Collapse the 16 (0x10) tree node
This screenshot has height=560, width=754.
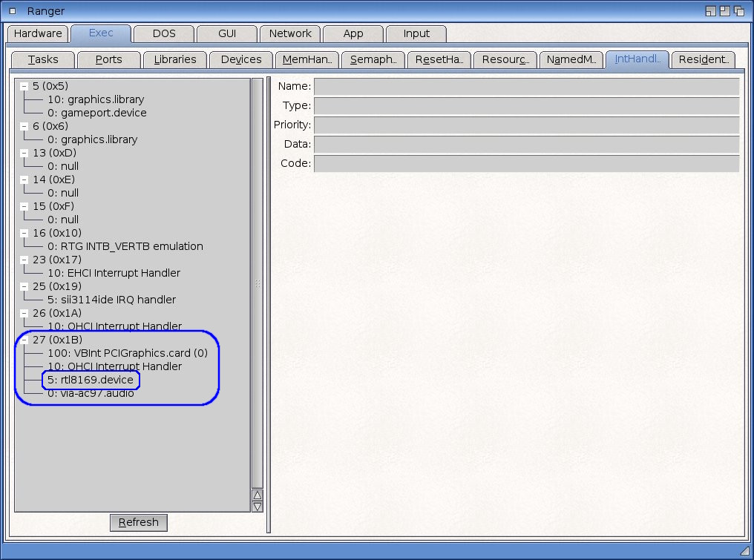coord(24,233)
